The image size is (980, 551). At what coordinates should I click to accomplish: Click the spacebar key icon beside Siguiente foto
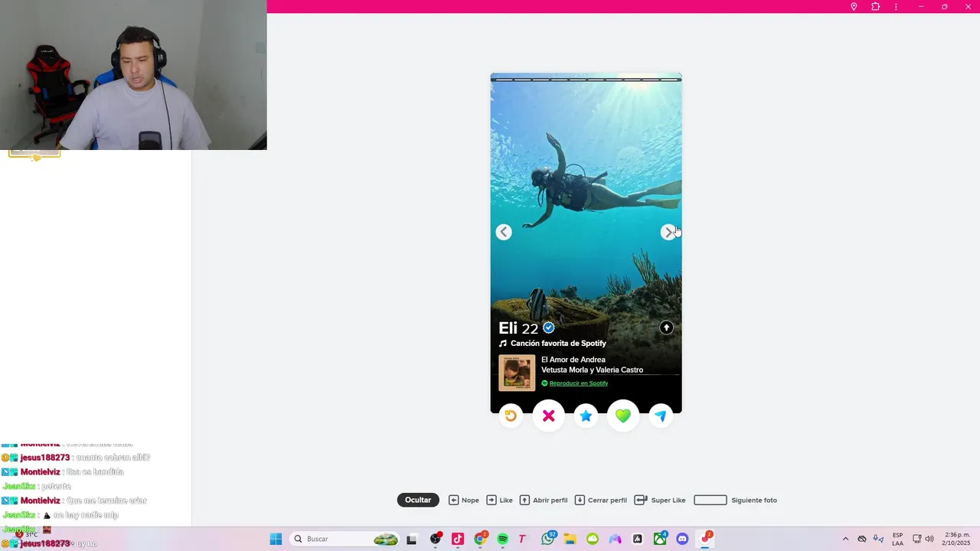(x=710, y=500)
